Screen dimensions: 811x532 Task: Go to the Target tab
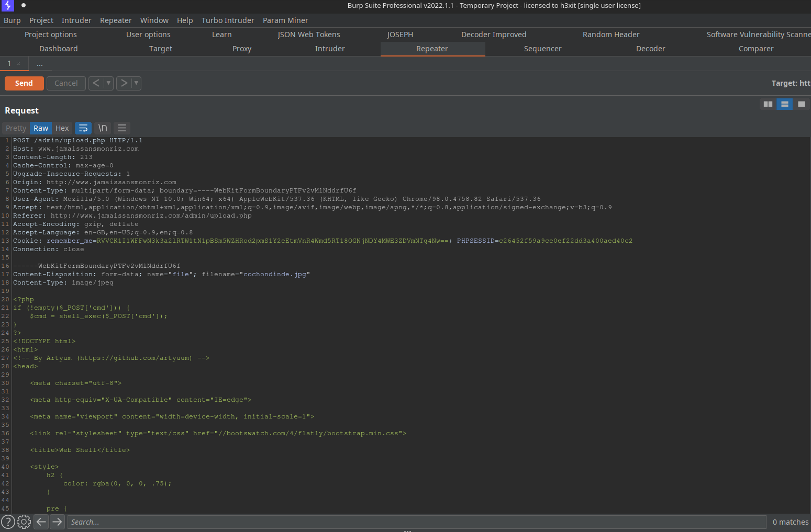point(161,49)
